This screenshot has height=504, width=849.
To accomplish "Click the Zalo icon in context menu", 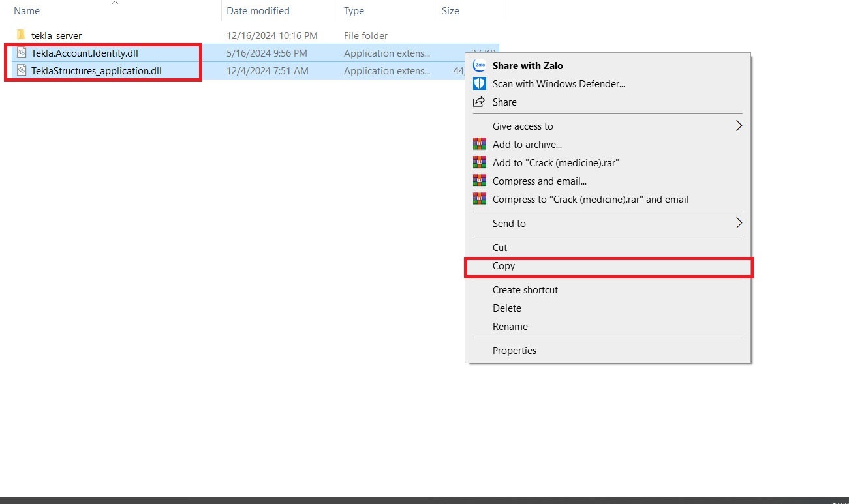I will [480, 65].
